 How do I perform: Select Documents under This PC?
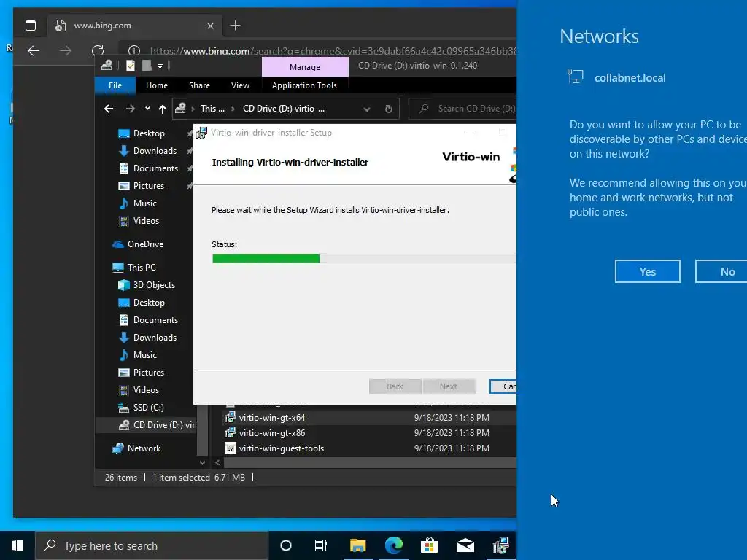155,320
